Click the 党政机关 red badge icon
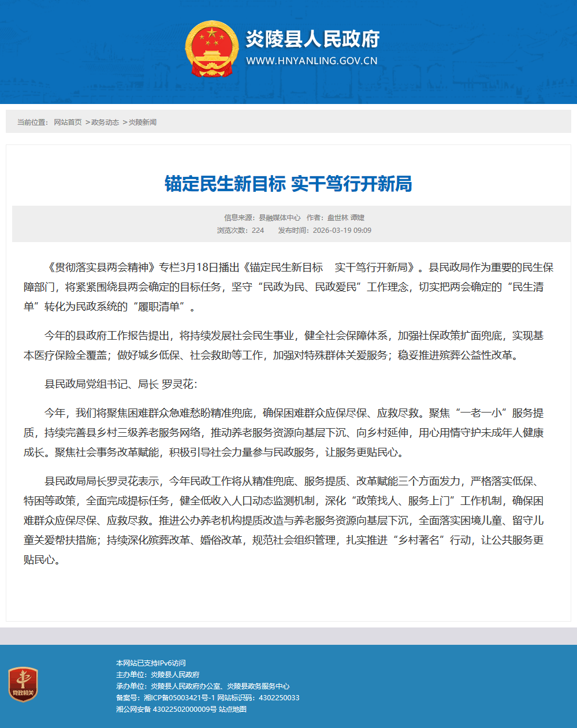Screen dimensions: 577x728 tap(23, 685)
